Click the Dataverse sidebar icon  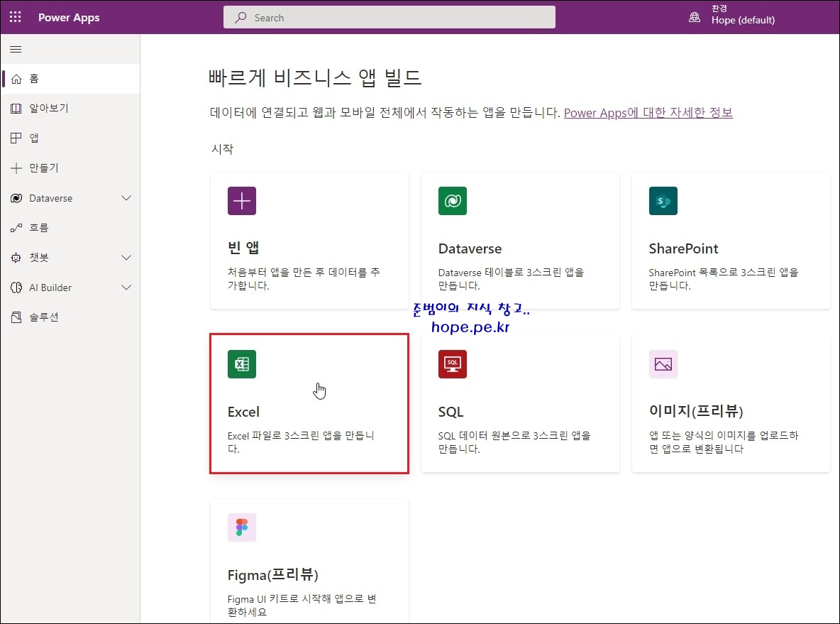click(16, 198)
